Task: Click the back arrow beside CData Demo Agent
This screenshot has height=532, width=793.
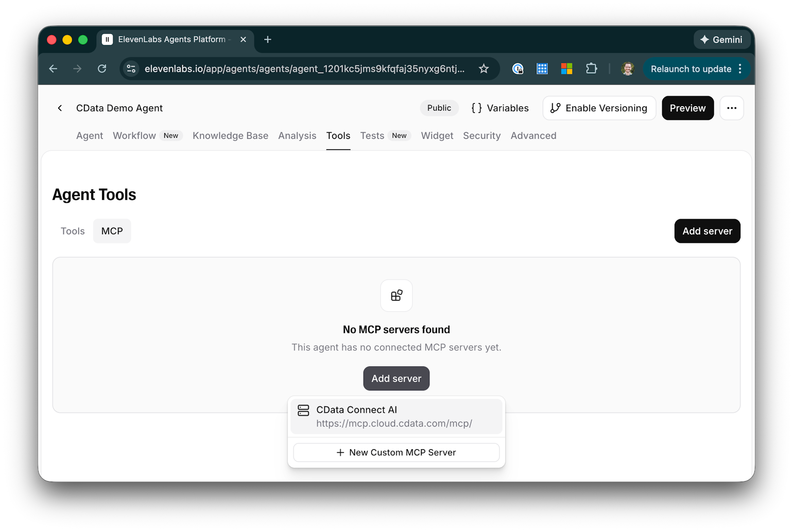Action: tap(60, 108)
